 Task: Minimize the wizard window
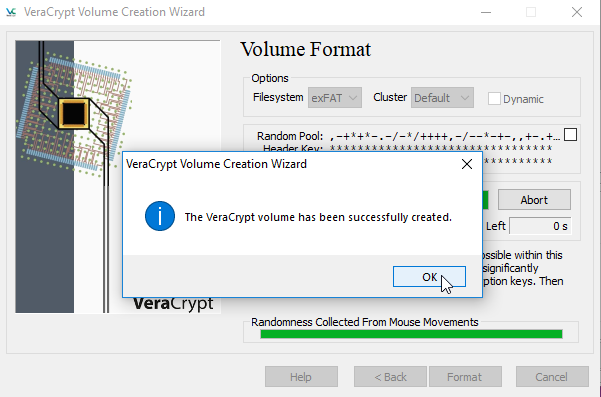[x=486, y=12]
